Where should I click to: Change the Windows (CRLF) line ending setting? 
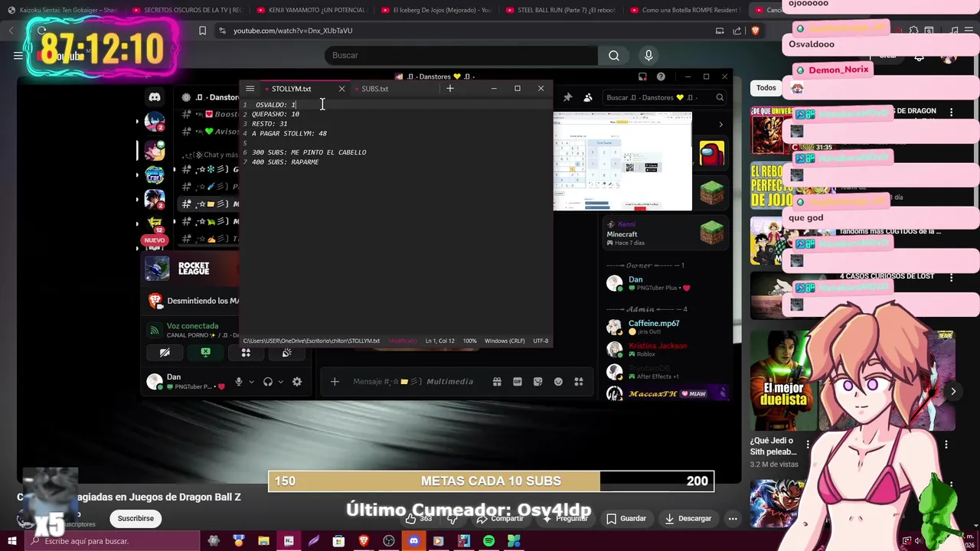pos(505,341)
